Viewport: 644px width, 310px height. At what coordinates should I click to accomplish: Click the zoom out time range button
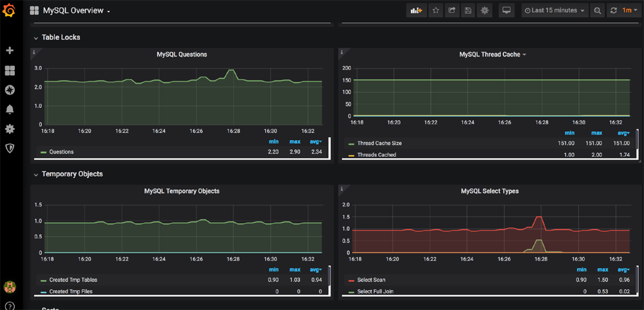tap(598, 10)
